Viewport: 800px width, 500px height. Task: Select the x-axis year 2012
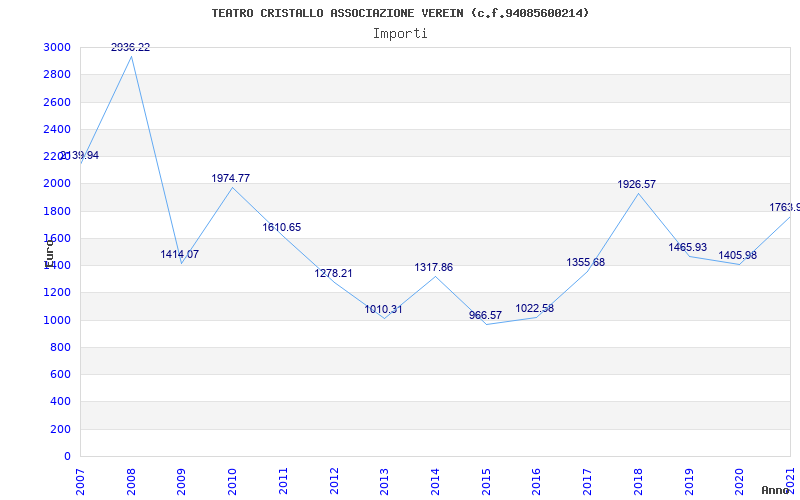(334, 481)
